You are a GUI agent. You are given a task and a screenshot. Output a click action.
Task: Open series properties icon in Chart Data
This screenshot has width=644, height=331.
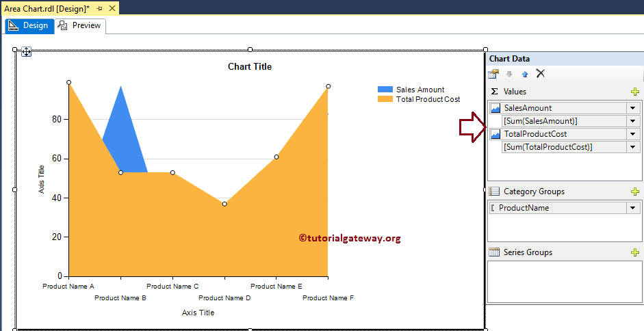pos(493,74)
